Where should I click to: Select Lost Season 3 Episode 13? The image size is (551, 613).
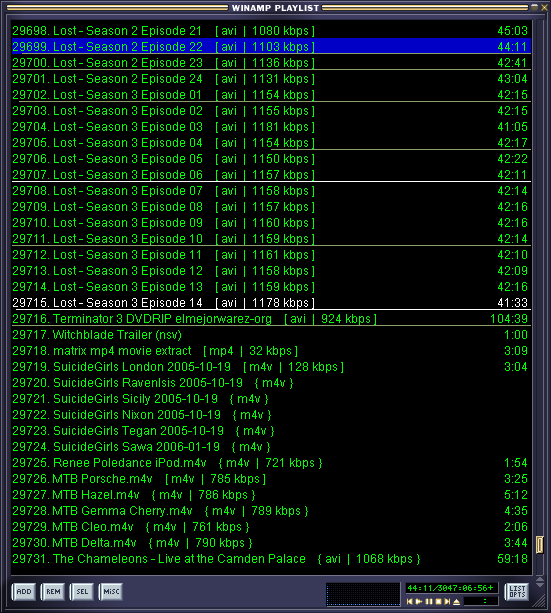[271, 287]
